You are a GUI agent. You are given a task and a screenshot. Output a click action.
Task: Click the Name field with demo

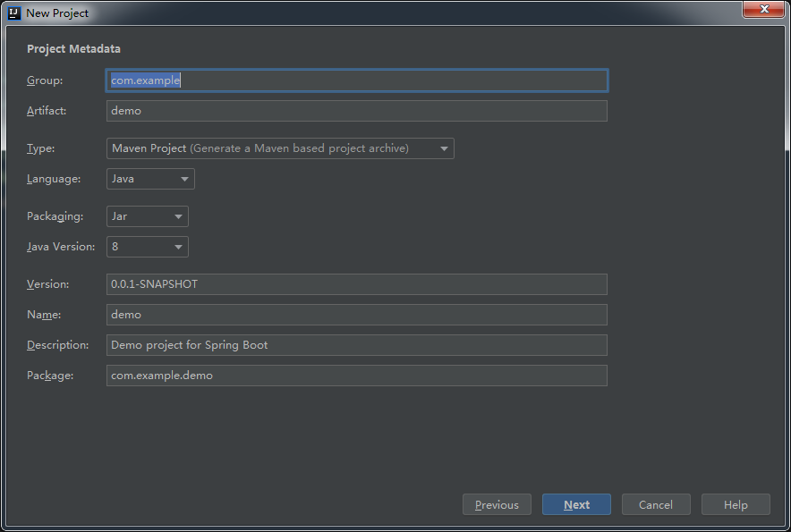point(358,314)
